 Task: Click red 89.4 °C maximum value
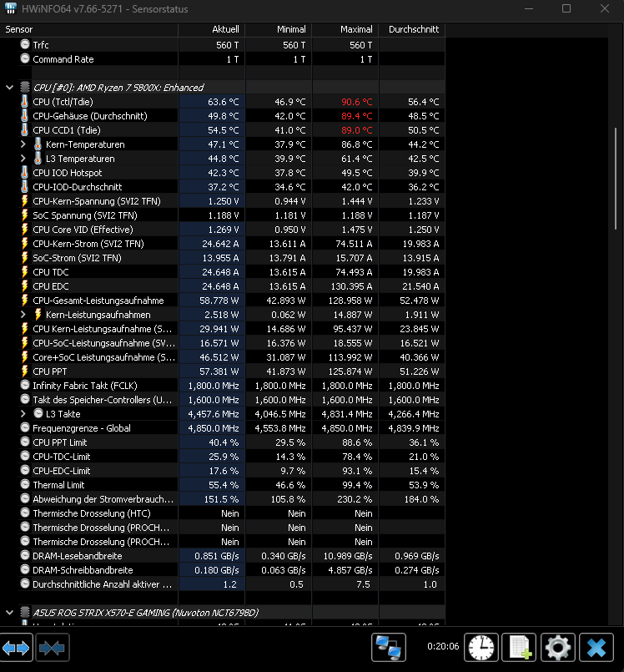[357, 116]
